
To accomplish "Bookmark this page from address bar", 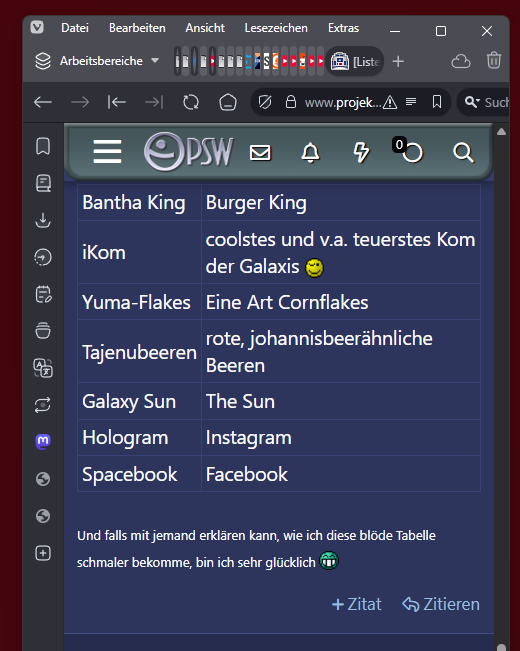I will [x=437, y=102].
